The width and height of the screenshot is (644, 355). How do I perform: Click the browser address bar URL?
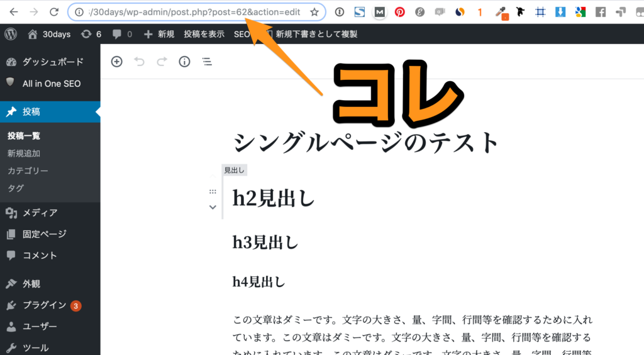point(195,12)
